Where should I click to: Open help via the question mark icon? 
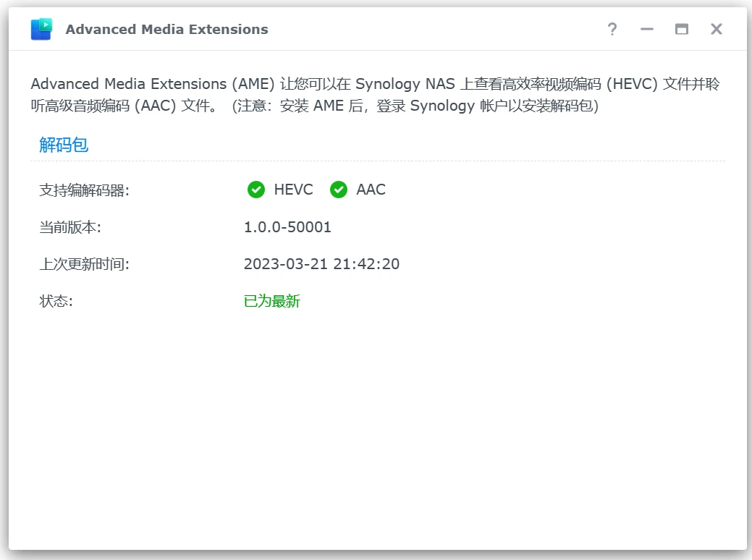[612, 29]
